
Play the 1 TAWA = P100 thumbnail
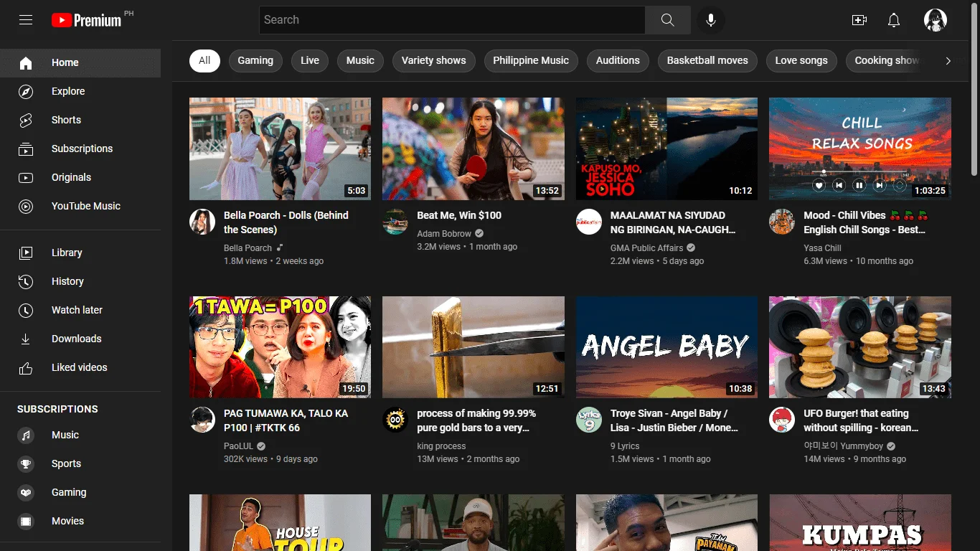click(x=280, y=347)
